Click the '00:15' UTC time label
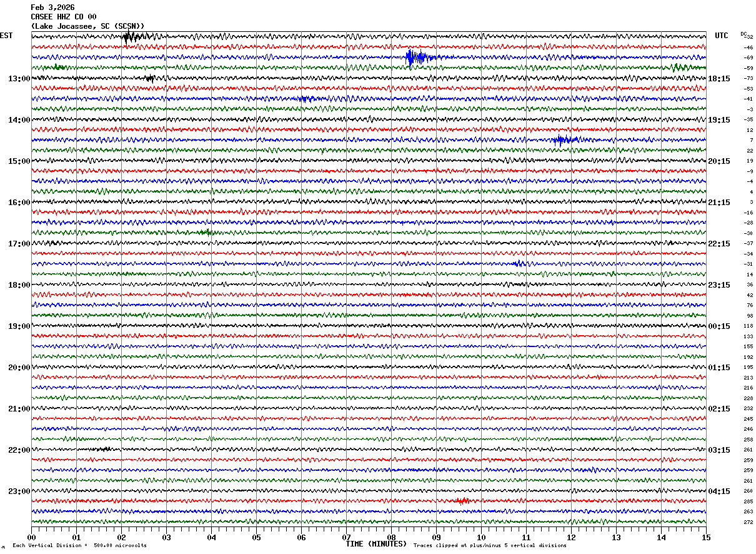Viewport: 756px width, 554px height. pos(719,326)
